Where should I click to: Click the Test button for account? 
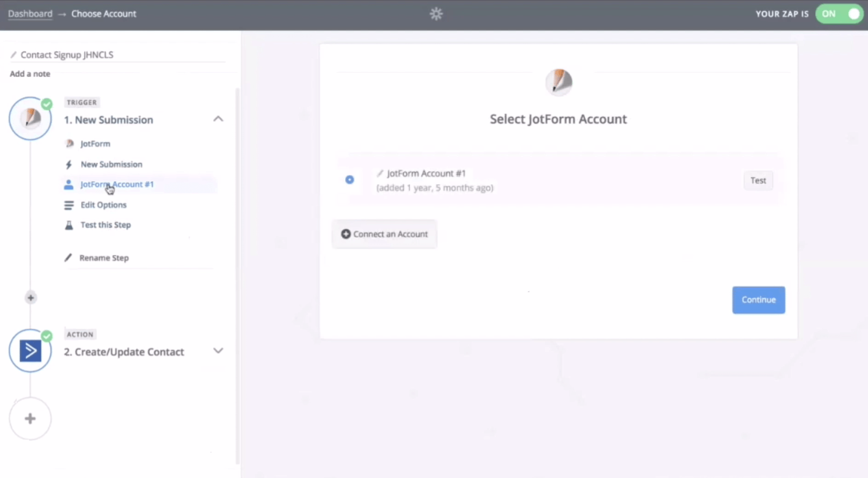pos(758,181)
